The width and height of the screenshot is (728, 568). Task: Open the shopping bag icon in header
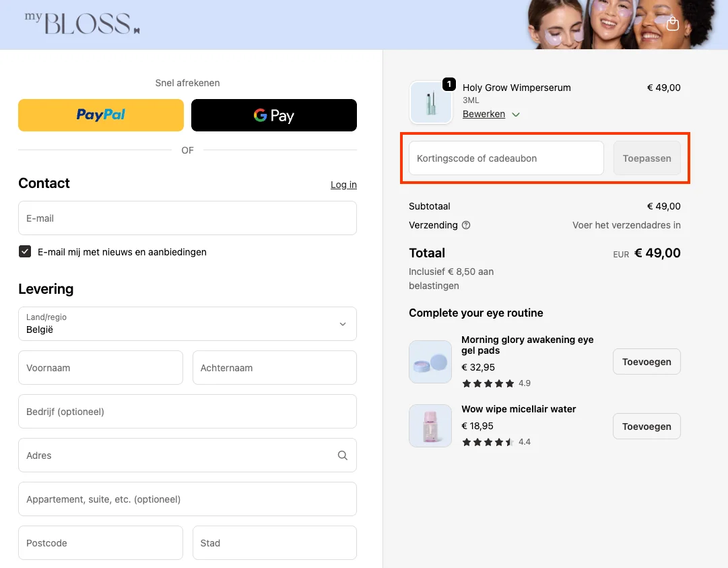pos(672,24)
